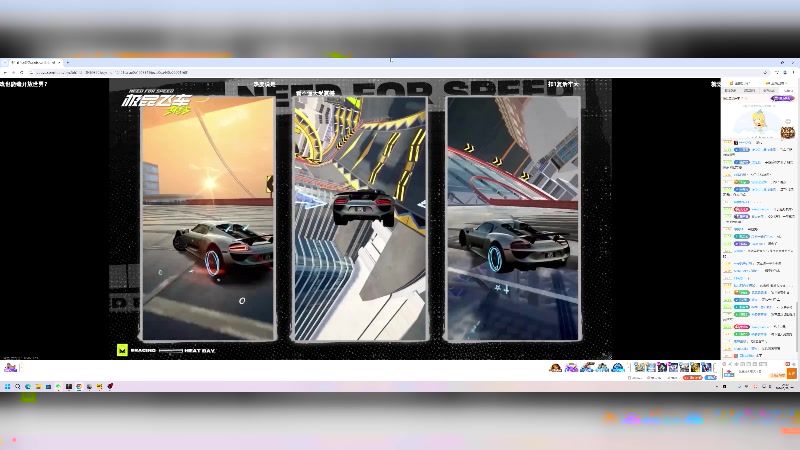Reload the page with refresh icon
The width and height of the screenshot is (800, 450).
[21, 72]
